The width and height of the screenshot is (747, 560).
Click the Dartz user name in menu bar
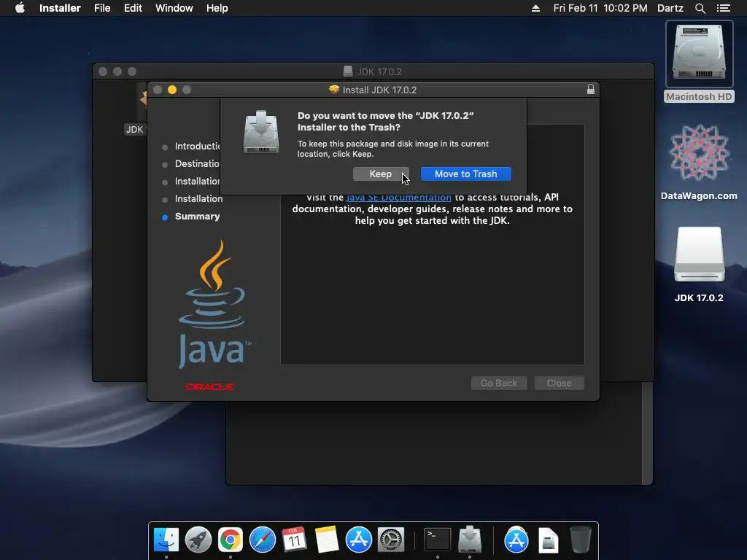point(670,8)
